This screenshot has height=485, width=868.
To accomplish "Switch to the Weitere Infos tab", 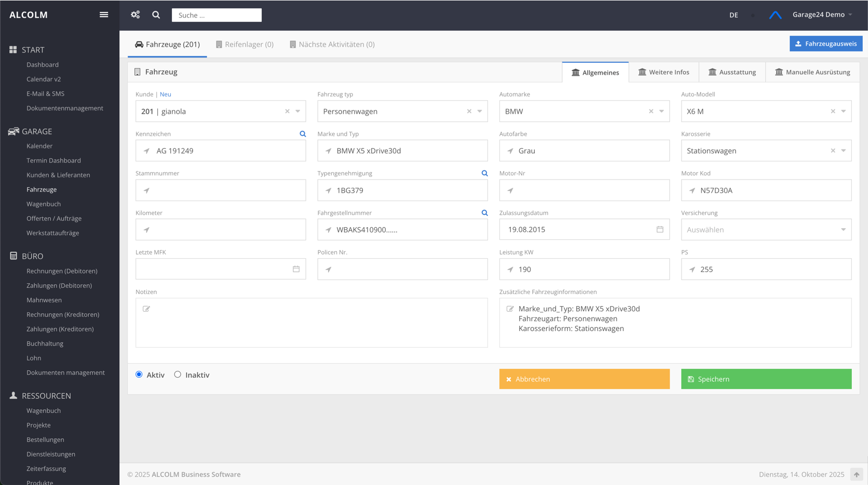I will [x=663, y=72].
